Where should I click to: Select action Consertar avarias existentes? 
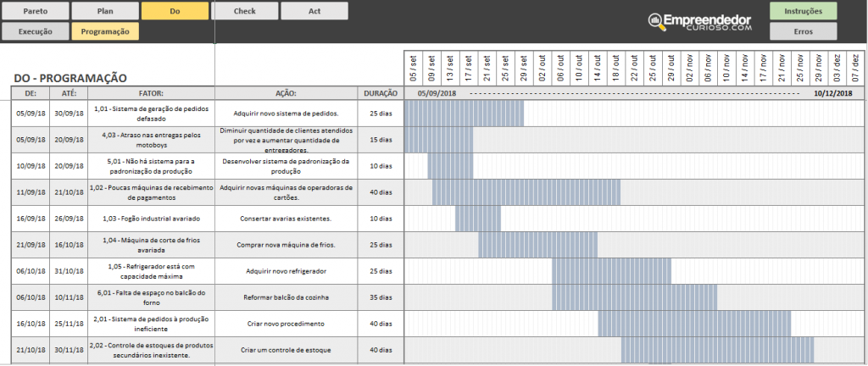(x=286, y=219)
